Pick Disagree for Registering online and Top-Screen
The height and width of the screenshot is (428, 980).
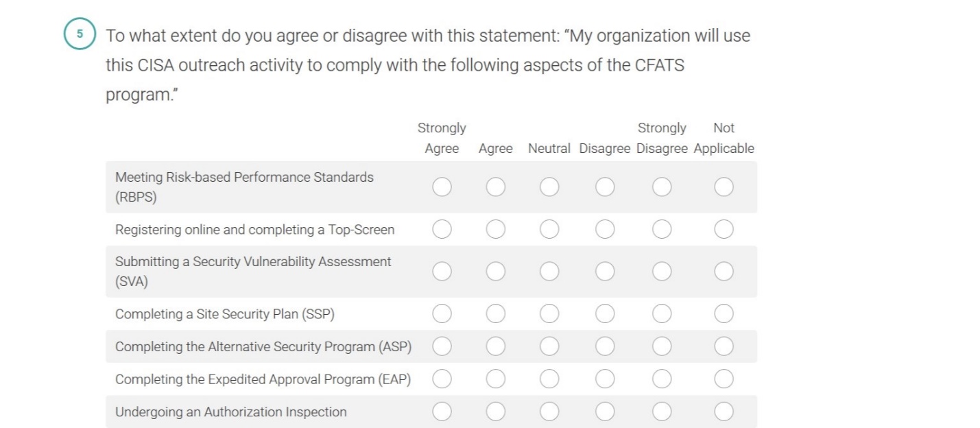pyautogui.click(x=605, y=229)
